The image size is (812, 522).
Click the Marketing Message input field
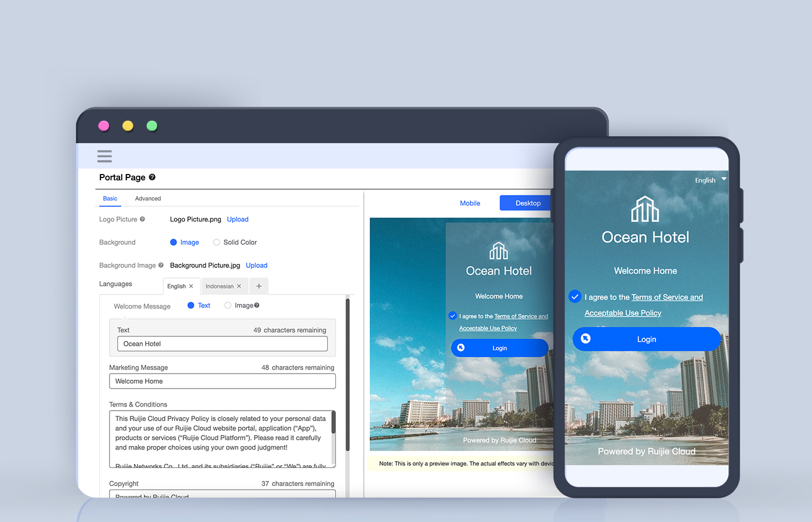(x=222, y=381)
